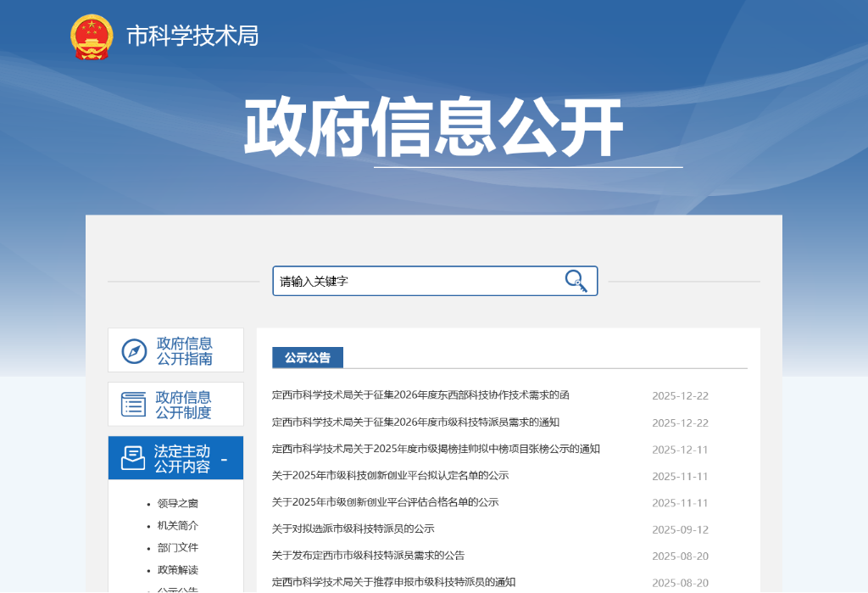This screenshot has width=868, height=593.
Task: Open 部门文件 in the sidebar
Action: pos(177,547)
